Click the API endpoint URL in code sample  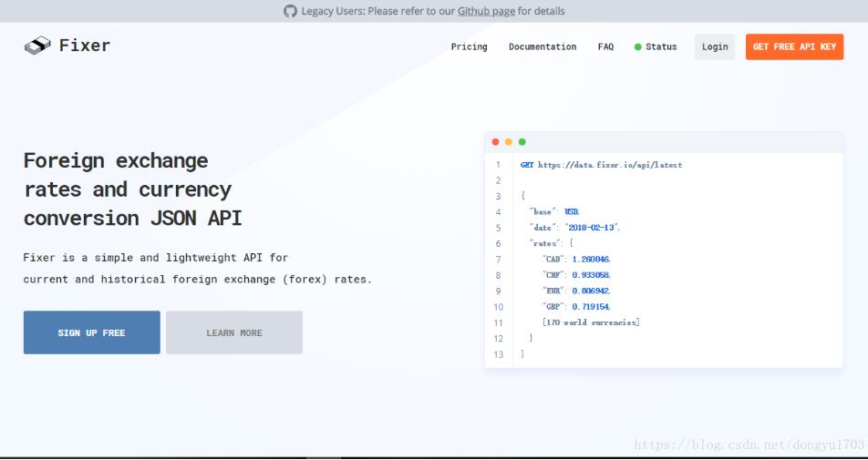(609, 165)
